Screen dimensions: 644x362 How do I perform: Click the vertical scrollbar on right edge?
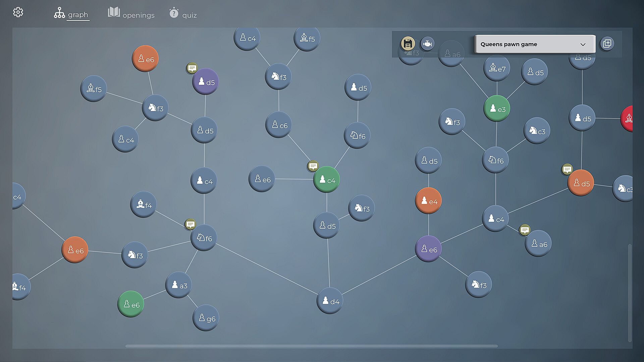(630, 293)
